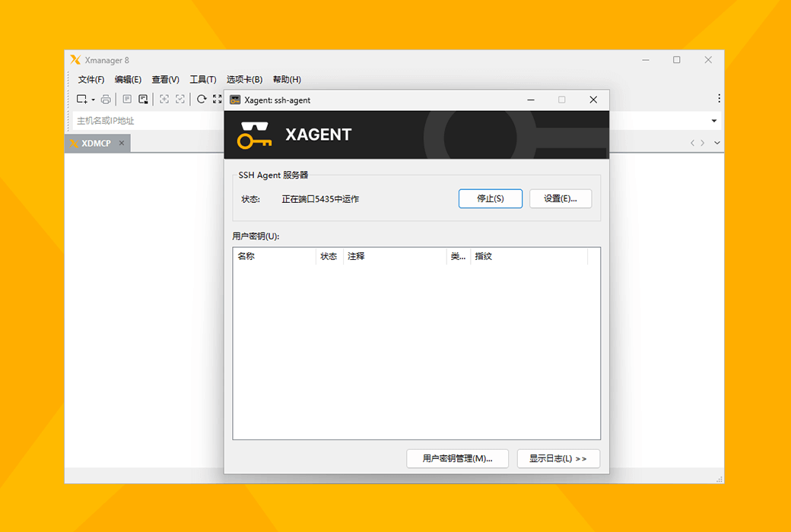Click the tab scroll right arrow
Screen dimensions: 791x532
tap(702, 143)
